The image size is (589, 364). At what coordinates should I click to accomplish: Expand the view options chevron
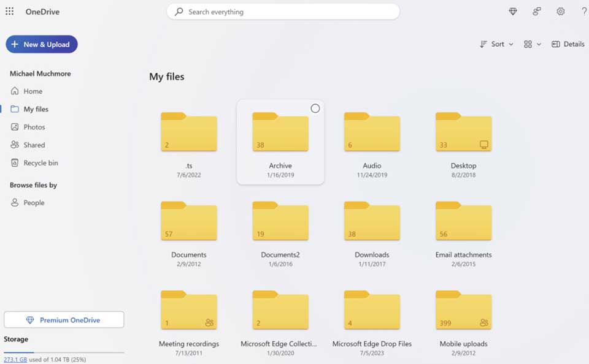(539, 44)
